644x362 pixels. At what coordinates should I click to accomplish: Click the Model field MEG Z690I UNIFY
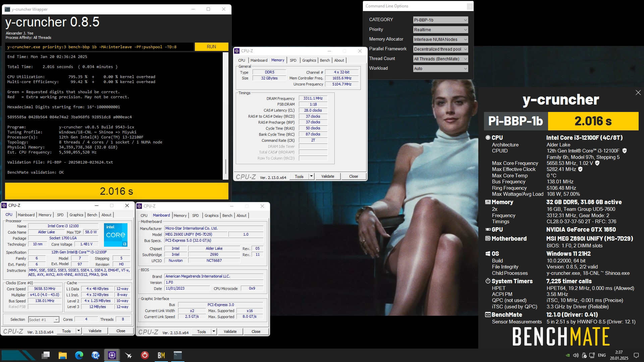pos(196,235)
